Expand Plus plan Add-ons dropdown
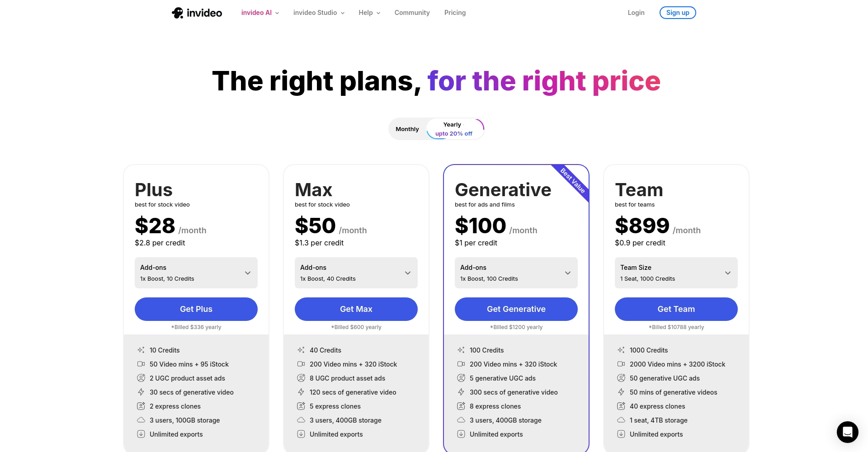This screenshot has width=868, height=452. click(196, 273)
